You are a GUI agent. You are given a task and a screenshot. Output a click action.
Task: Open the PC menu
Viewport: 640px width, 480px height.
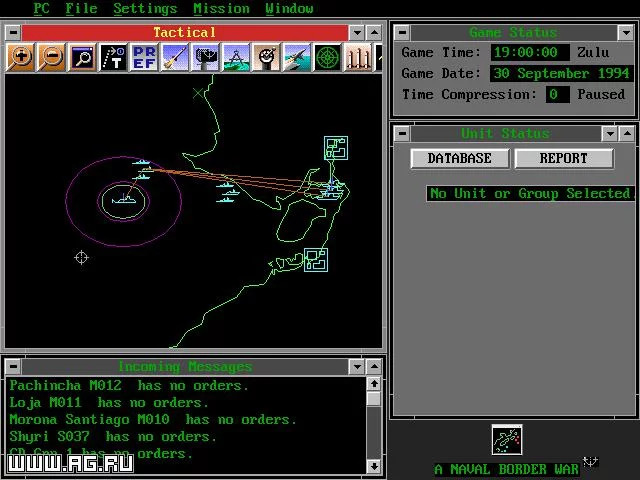(x=41, y=9)
